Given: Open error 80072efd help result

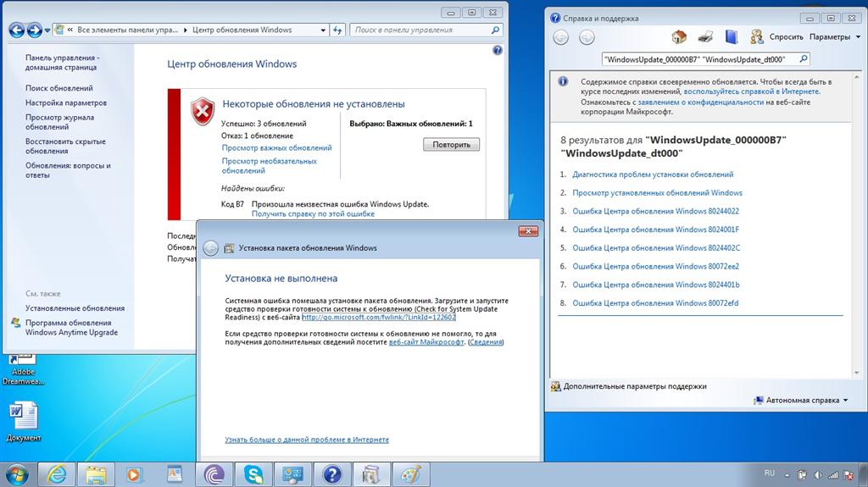Looking at the screenshot, I should (x=655, y=302).
